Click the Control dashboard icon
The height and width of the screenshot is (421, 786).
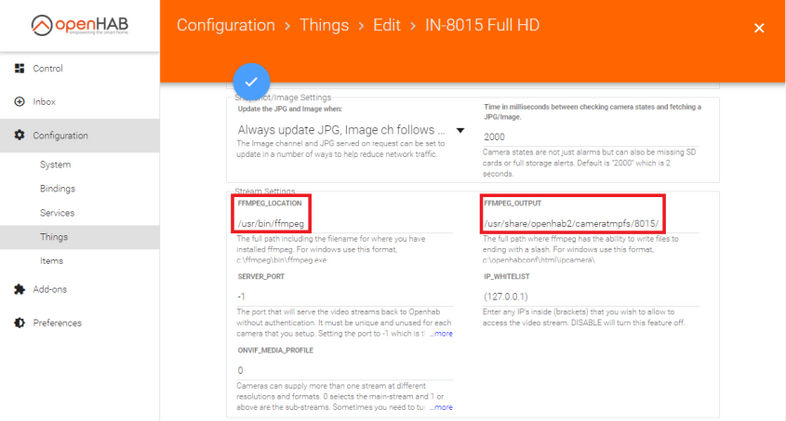[x=19, y=69]
